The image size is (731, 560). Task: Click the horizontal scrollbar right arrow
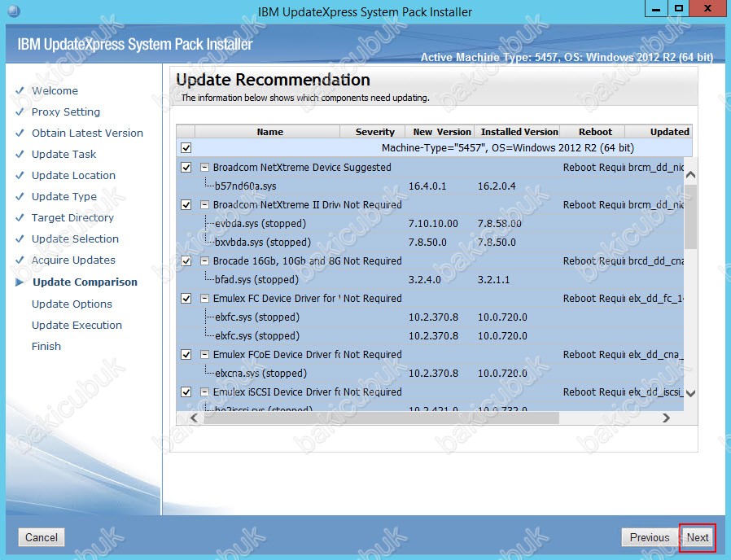(x=666, y=418)
